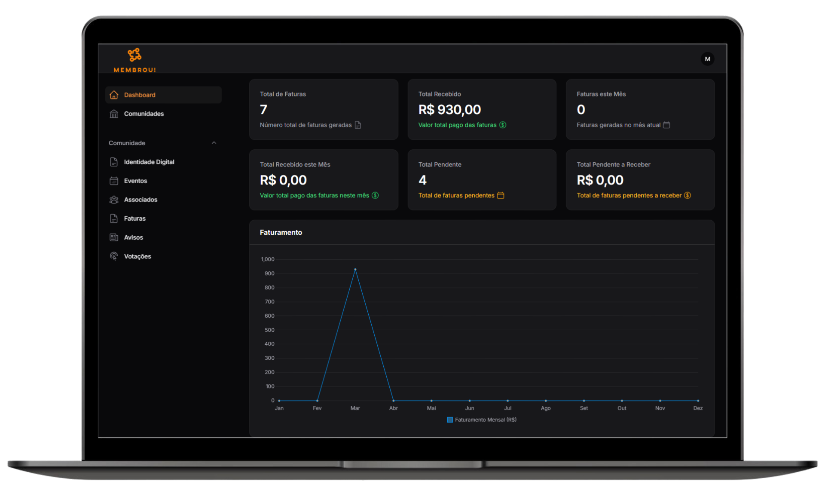The width and height of the screenshot is (825, 504).
Task: Select the Dashboard menu entry
Action: coord(140,94)
